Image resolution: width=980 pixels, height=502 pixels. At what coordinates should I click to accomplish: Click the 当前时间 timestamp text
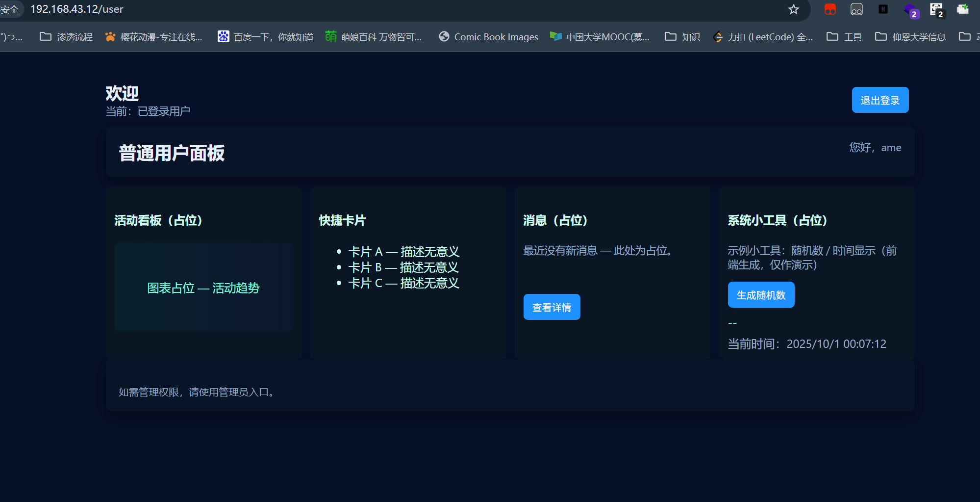807,344
